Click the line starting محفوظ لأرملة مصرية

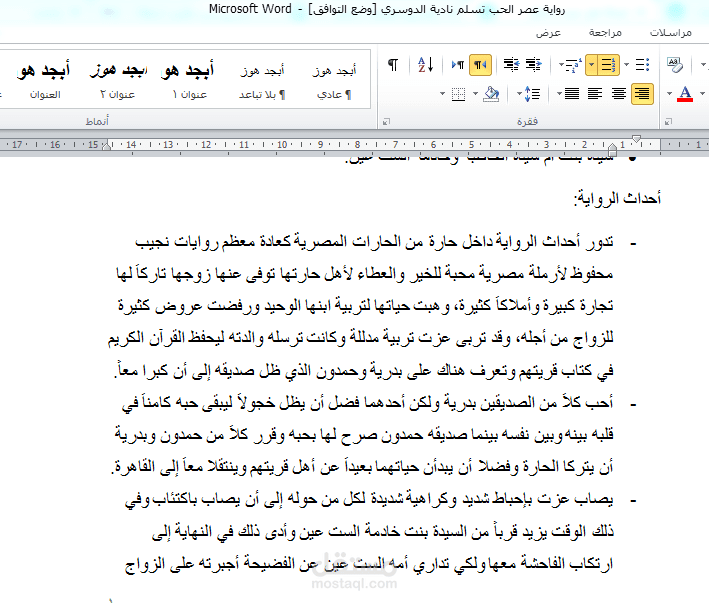click(x=364, y=273)
